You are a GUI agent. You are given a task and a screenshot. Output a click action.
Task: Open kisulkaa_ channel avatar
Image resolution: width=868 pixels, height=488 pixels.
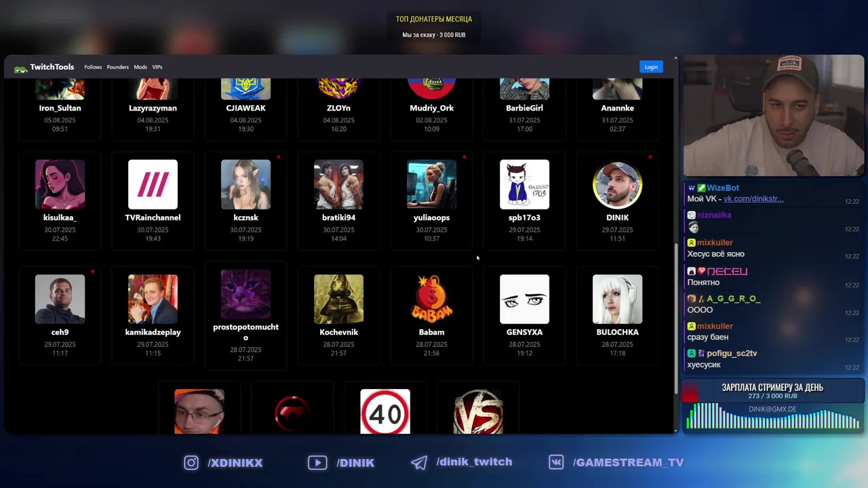pyautogui.click(x=60, y=184)
